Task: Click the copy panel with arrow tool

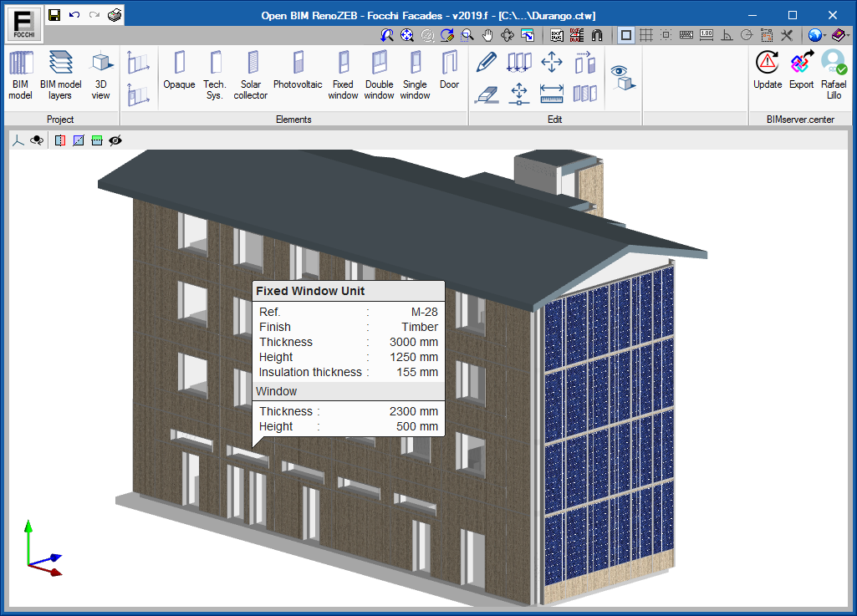Action: click(x=584, y=63)
